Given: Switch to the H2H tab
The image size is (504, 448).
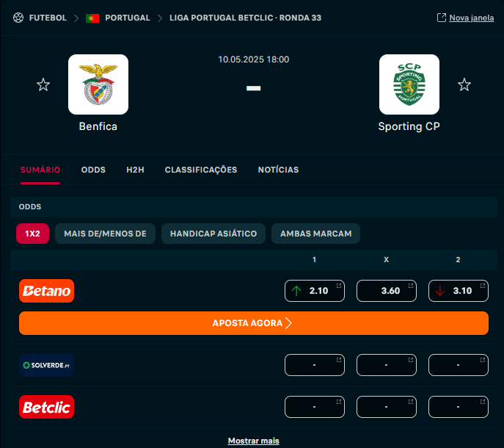Looking at the screenshot, I should point(135,170).
